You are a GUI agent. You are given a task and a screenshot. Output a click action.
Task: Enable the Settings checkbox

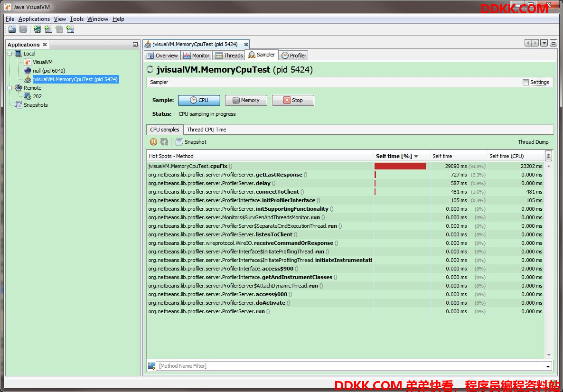point(525,82)
